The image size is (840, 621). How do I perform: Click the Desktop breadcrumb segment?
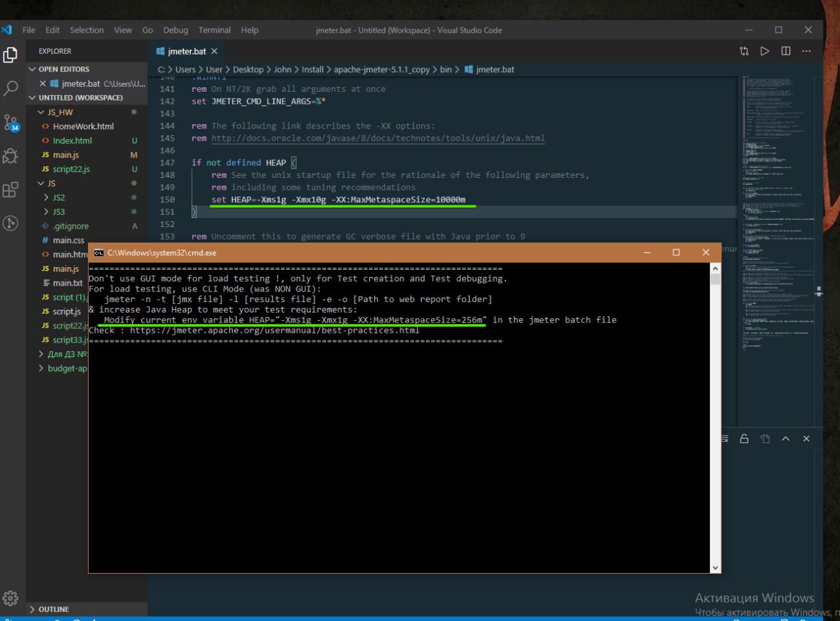coord(248,69)
